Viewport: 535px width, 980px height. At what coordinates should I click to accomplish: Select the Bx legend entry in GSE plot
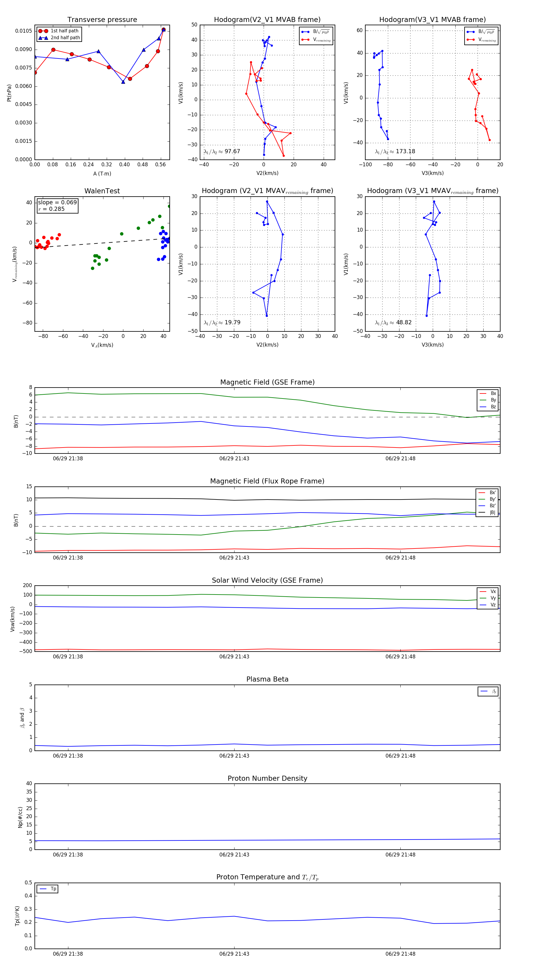488,393
